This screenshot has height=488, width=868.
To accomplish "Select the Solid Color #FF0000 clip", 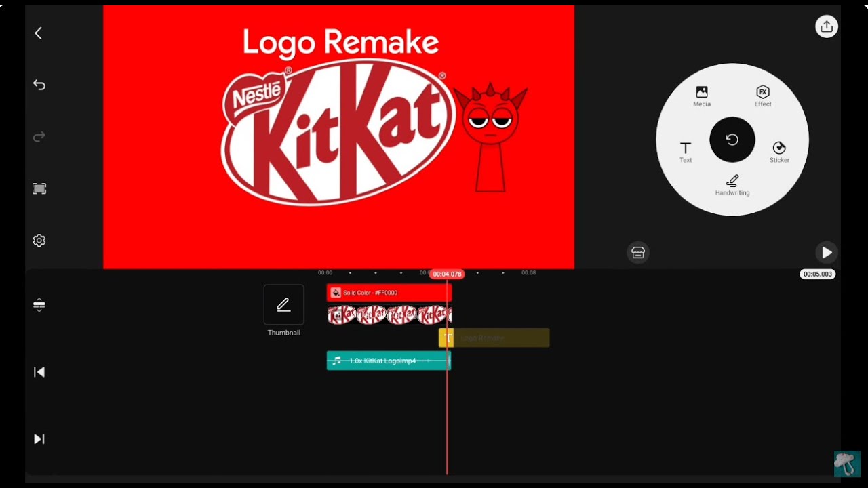I will [x=389, y=293].
